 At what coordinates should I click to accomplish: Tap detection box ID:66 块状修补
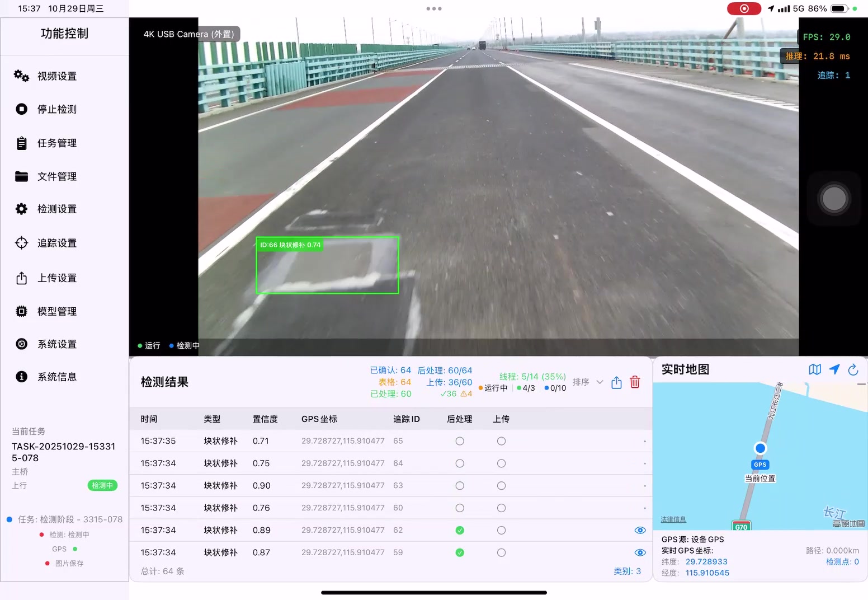tap(327, 265)
